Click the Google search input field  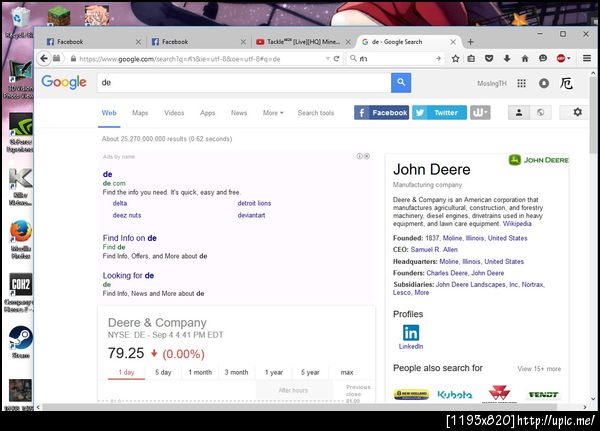pos(244,82)
